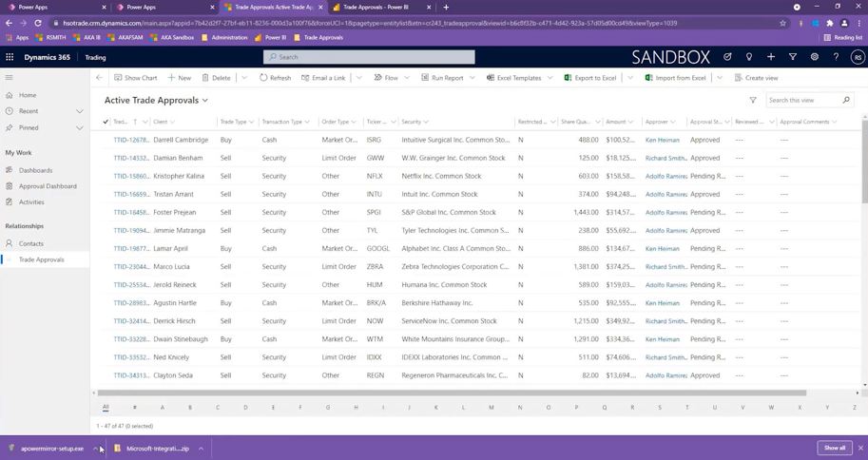Image resolution: width=868 pixels, height=460 pixels.
Task: Close the Trade Approvals Power BI tab
Action: (429, 8)
